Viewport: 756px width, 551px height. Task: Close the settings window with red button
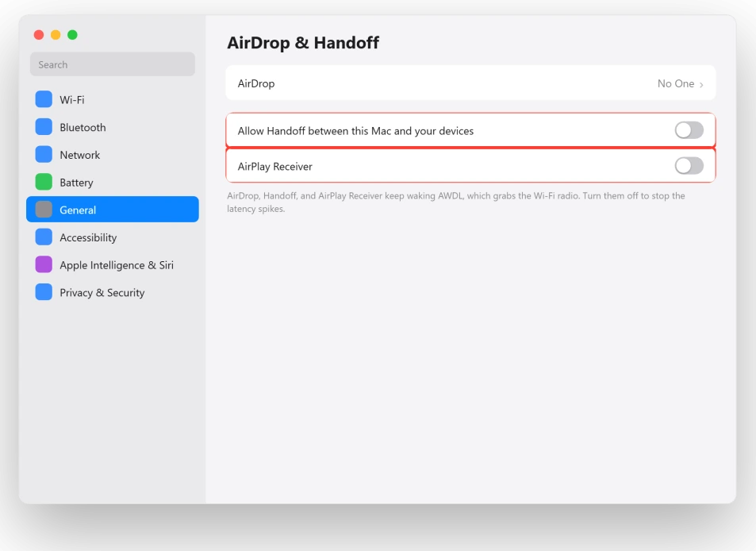(39, 35)
